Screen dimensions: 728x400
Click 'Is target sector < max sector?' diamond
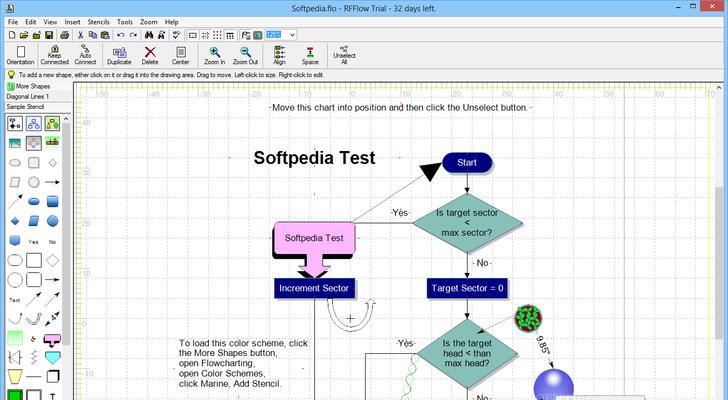pyautogui.click(x=467, y=223)
